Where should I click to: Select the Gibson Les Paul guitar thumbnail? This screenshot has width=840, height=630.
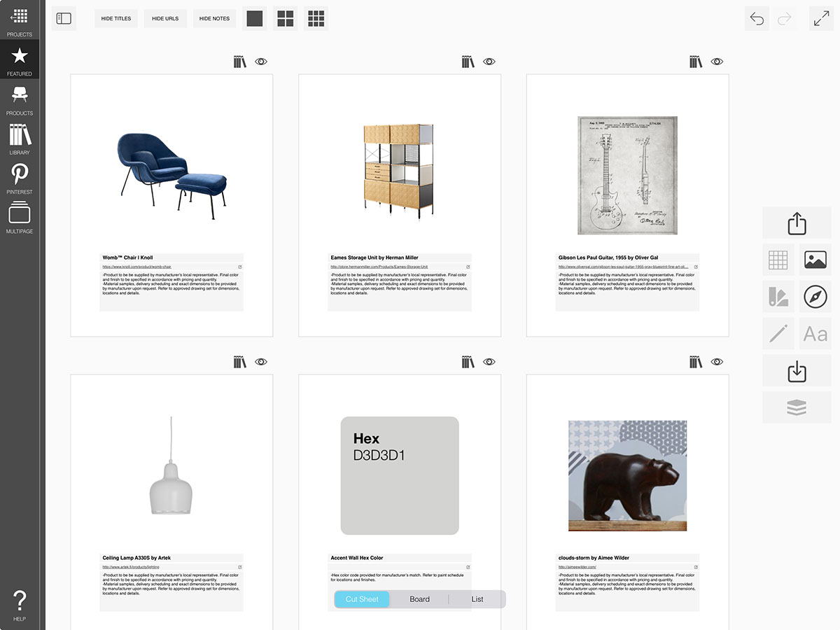point(627,175)
